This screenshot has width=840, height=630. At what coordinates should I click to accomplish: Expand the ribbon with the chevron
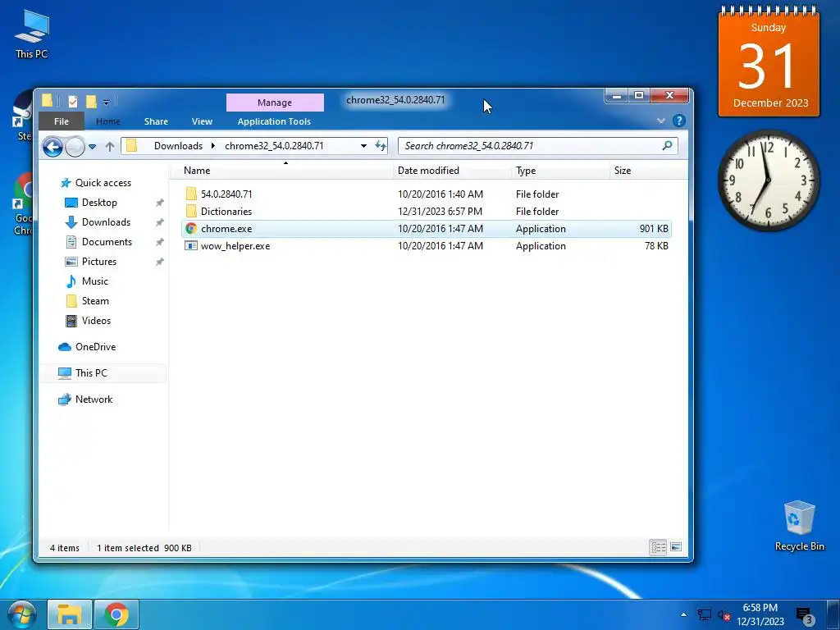click(x=661, y=121)
